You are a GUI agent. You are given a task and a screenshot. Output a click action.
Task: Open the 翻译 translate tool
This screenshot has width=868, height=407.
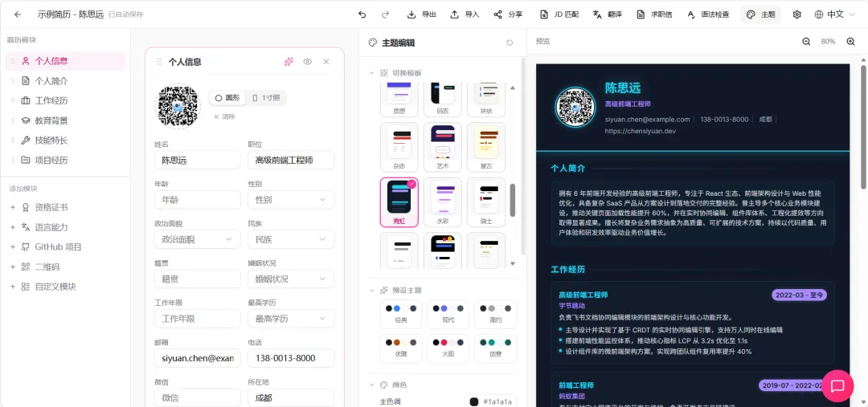(607, 14)
